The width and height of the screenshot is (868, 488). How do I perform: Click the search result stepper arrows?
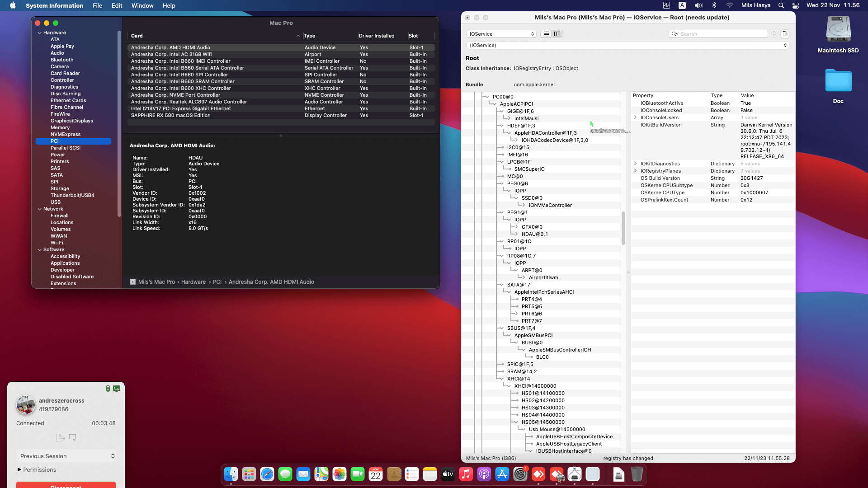pyautogui.click(x=774, y=34)
